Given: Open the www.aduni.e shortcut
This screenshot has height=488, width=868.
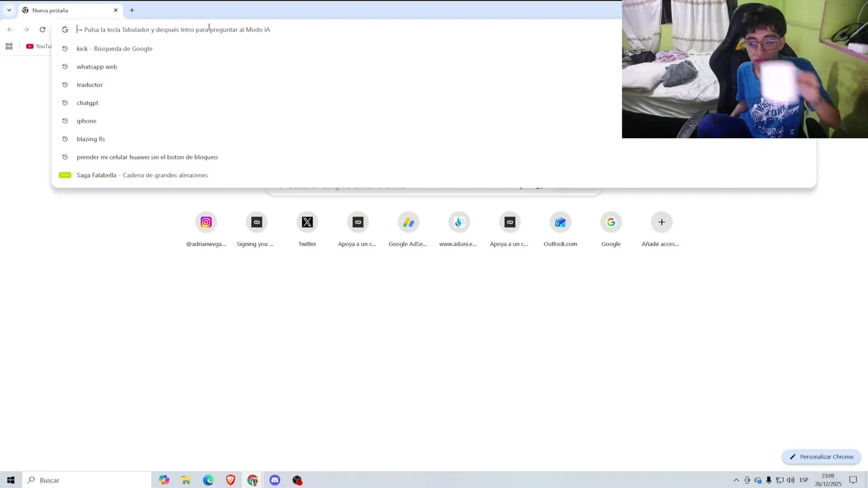Looking at the screenshot, I should (458, 230).
